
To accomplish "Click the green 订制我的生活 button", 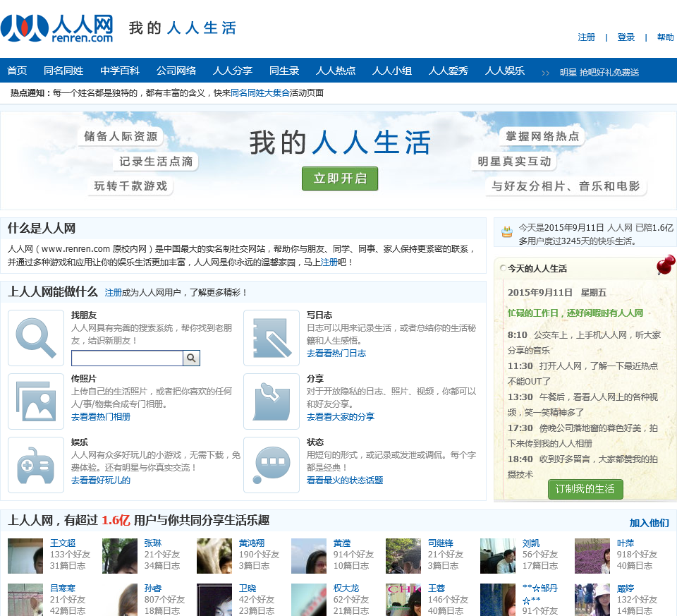I will pyautogui.click(x=585, y=489).
